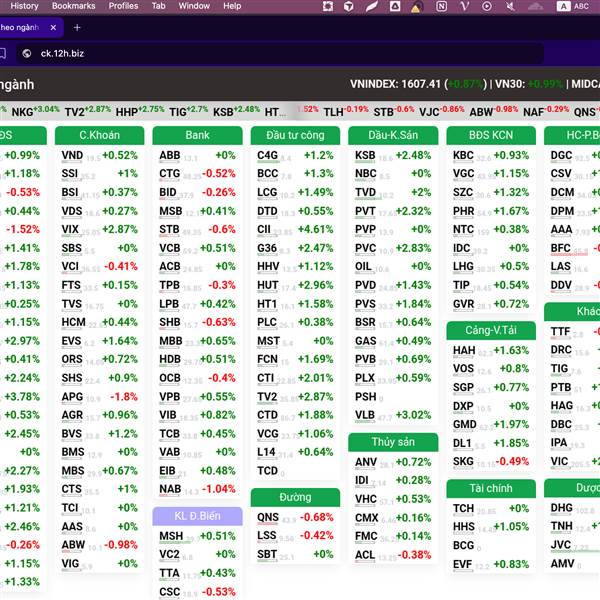Open the Profiles menu
The image size is (600, 600).
click(x=123, y=6)
